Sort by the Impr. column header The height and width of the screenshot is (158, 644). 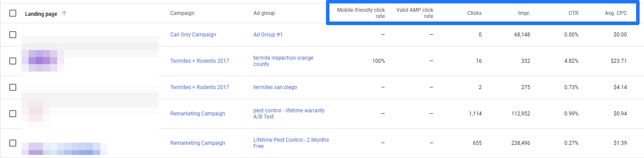point(524,13)
